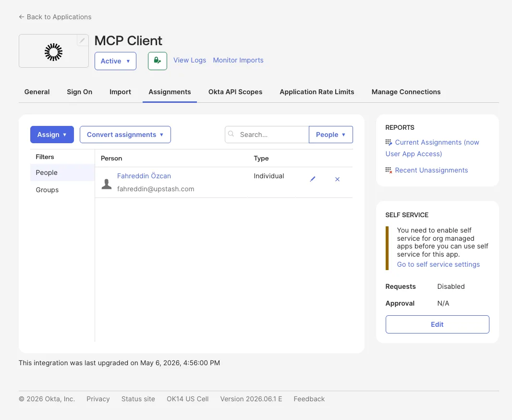The image size is (512, 420).
Task: Open Fahreddin Özcan's user profile link
Action: (144, 176)
